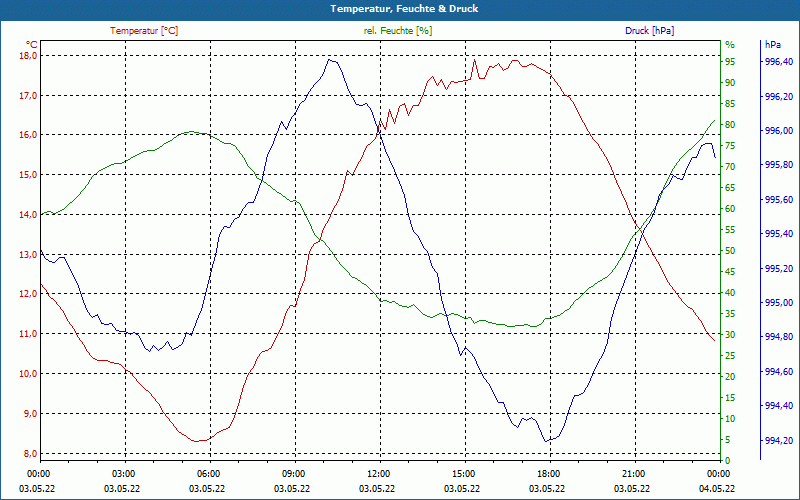Click the '15,0' temperature axis value
800x500 pixels.
click(x=28, y=174)
